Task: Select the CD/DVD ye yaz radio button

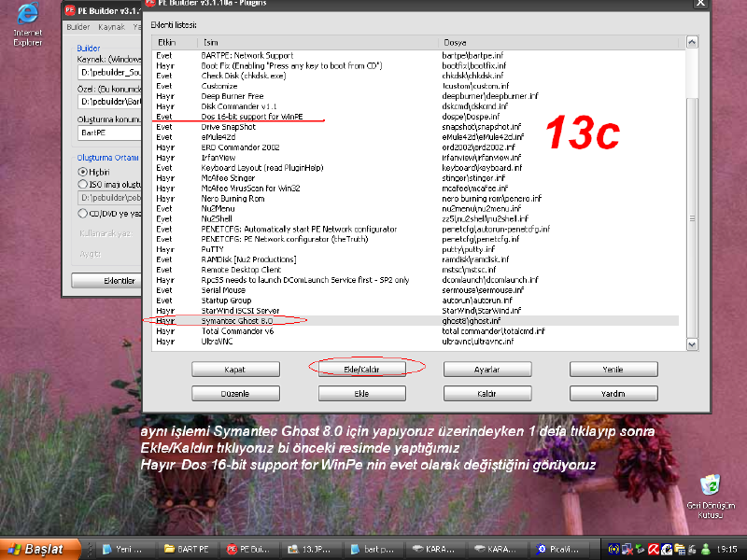Action: coord(82,214)
